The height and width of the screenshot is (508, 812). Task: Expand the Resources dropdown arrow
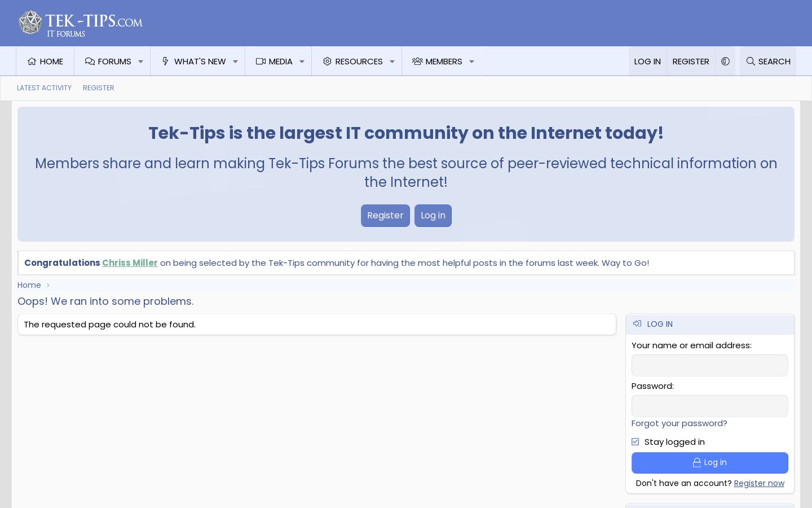click(392, 62)
